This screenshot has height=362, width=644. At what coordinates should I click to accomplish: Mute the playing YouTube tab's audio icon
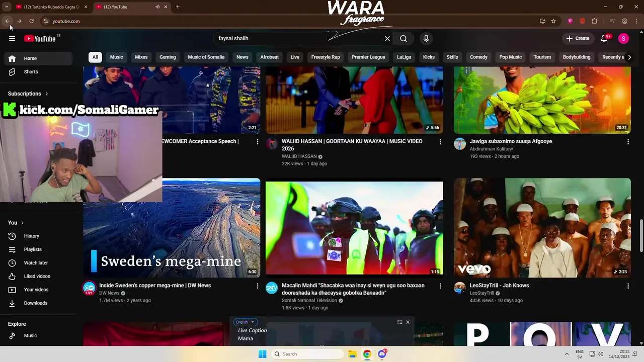click(x=157, y=7)
